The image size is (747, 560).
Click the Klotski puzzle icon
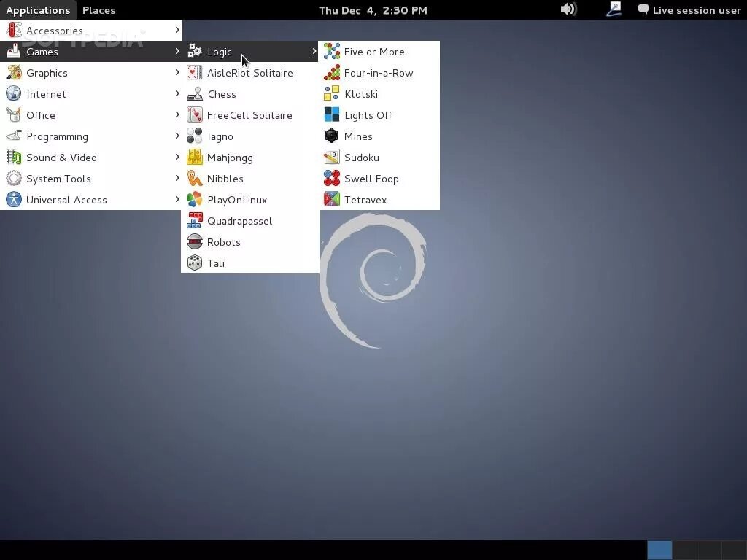click(x=332, y=94)
